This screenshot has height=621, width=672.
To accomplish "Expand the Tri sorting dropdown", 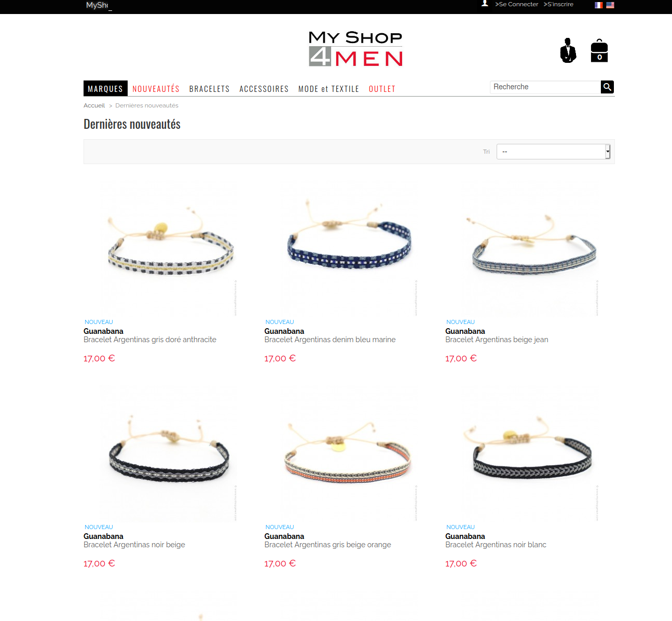I will coord(553,152).
